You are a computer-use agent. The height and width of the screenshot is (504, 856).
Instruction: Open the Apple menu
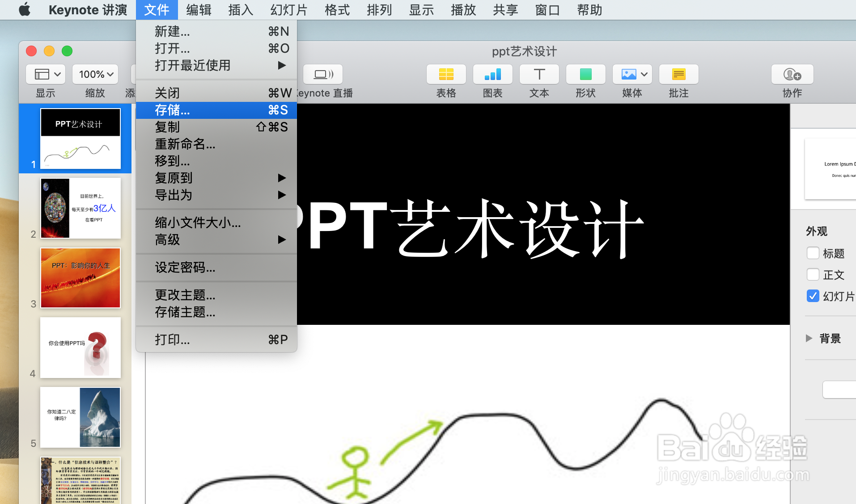pyautogui.click(x=25, y=9)
